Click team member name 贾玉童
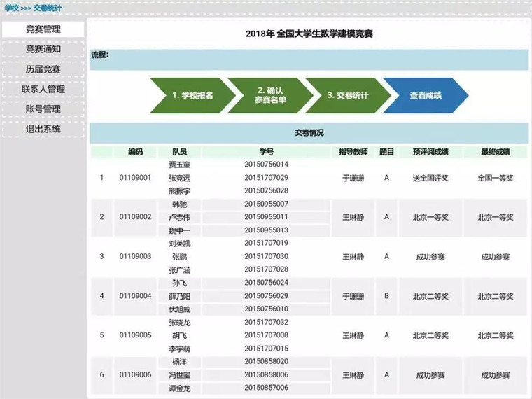Screen dimensions: 532x399 [x=180, y=164]
